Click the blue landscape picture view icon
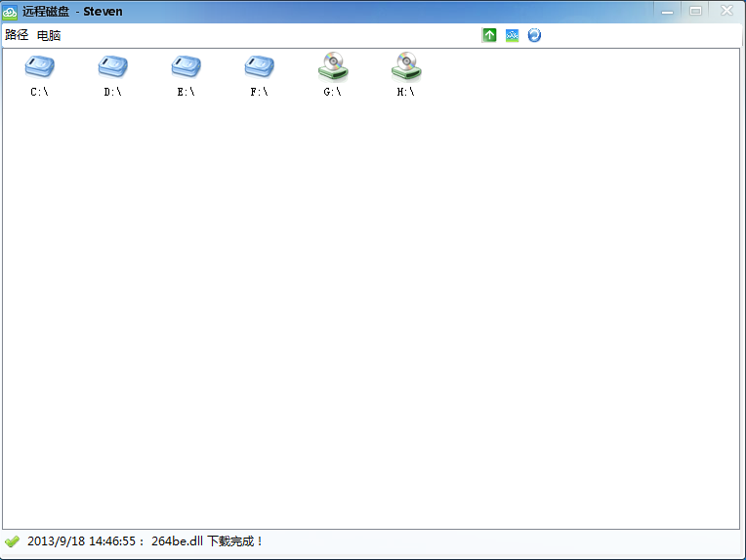 point(512,35)
